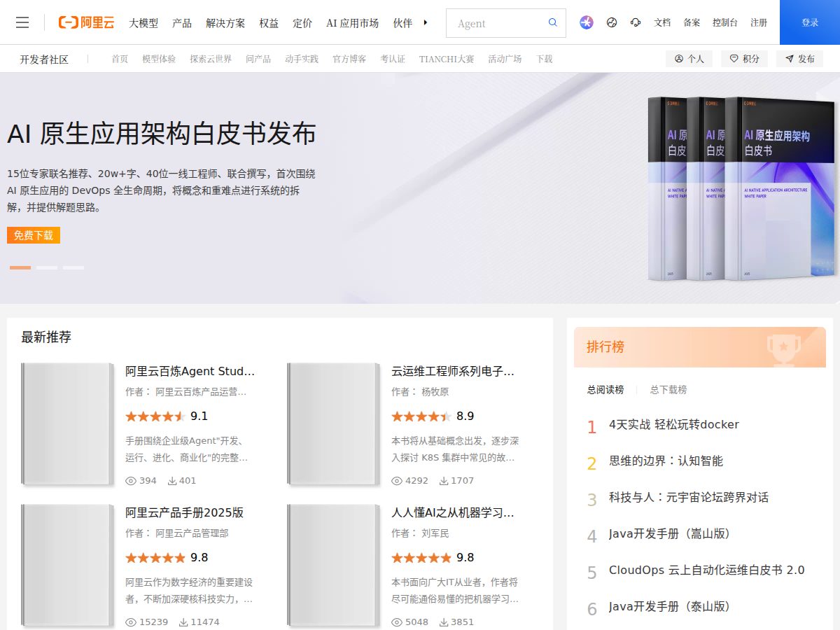The image size is (840, 630).
Task: Click the eye views icon showing 4292
Action: pyautogui.click(x=397, y=481)
